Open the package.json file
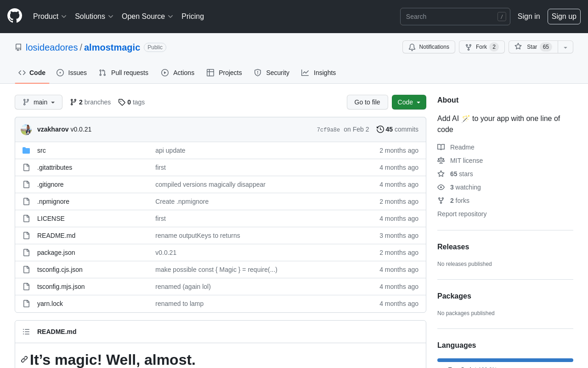Viewport: 588px width, 368px height. tap(56, 253)
